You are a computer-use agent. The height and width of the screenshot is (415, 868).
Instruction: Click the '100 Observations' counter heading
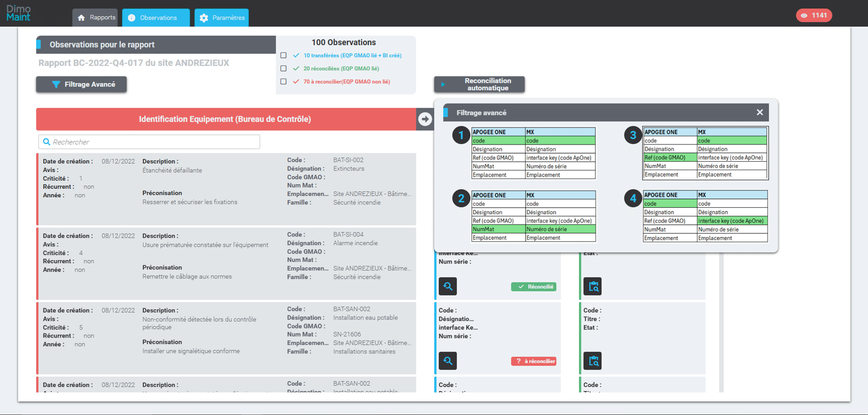click(x=344, y=42)
